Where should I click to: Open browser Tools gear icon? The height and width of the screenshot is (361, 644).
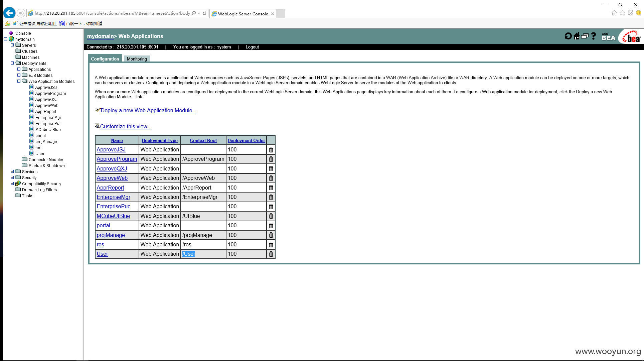pos(631,13)
